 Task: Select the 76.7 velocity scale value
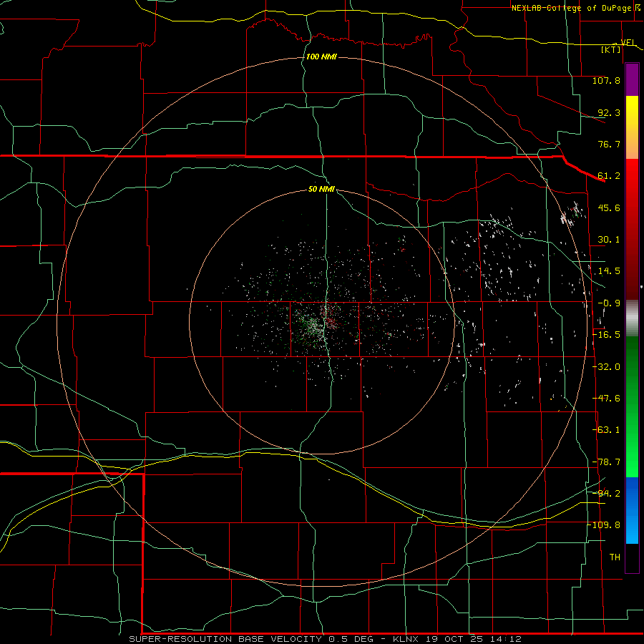pyautogui.click(x=609, y=144)
